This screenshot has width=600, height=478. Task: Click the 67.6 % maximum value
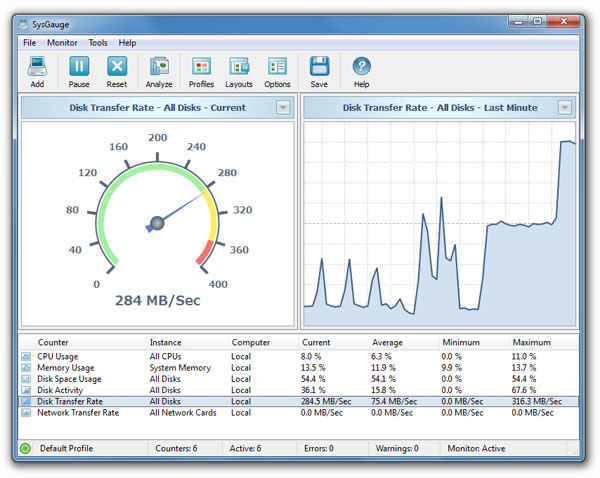(523, 390)
